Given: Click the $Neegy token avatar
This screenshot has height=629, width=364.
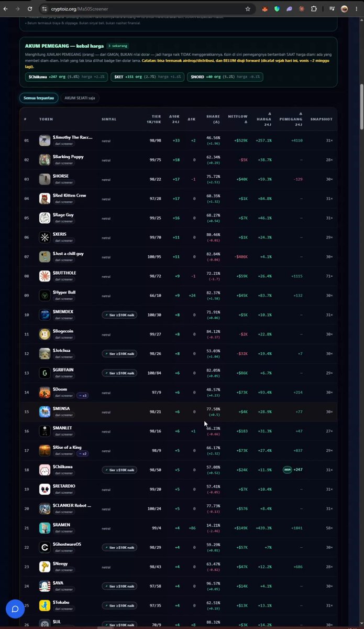Looking at the screenshot, I should (45, 567).
